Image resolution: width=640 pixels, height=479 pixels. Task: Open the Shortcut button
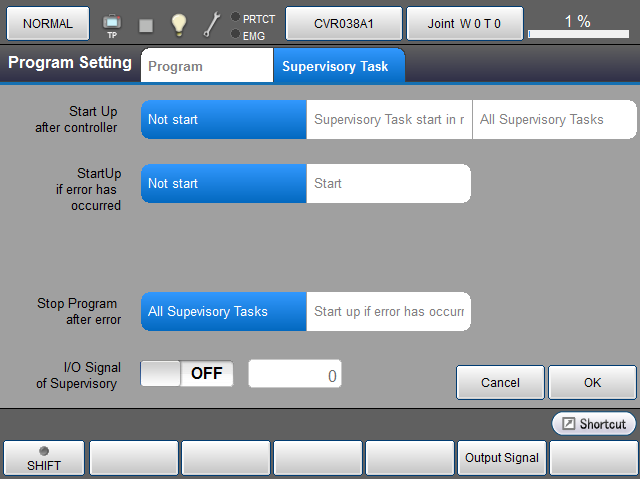tap(594, 424)
